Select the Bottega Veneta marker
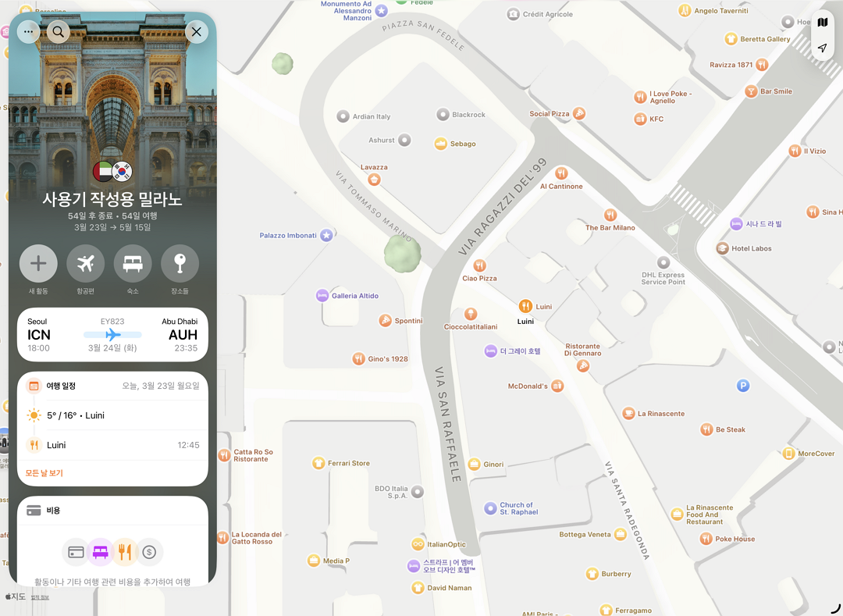 coord(621,534)
